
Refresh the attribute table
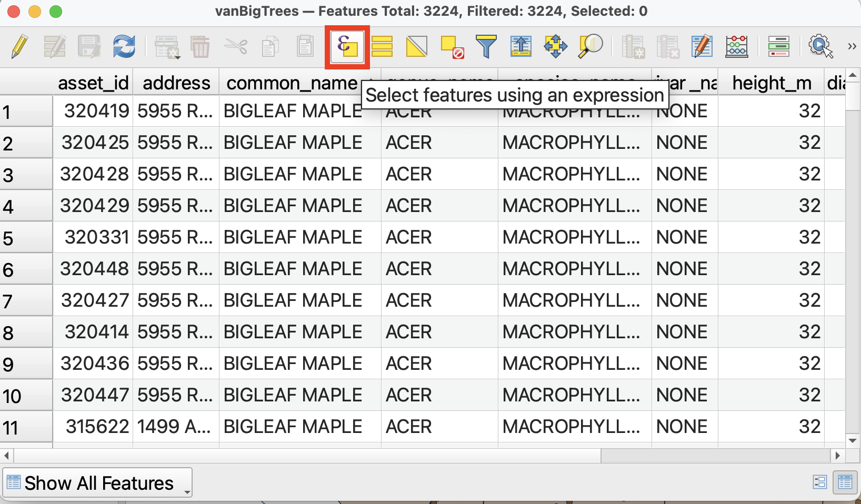tap(125, 46)
